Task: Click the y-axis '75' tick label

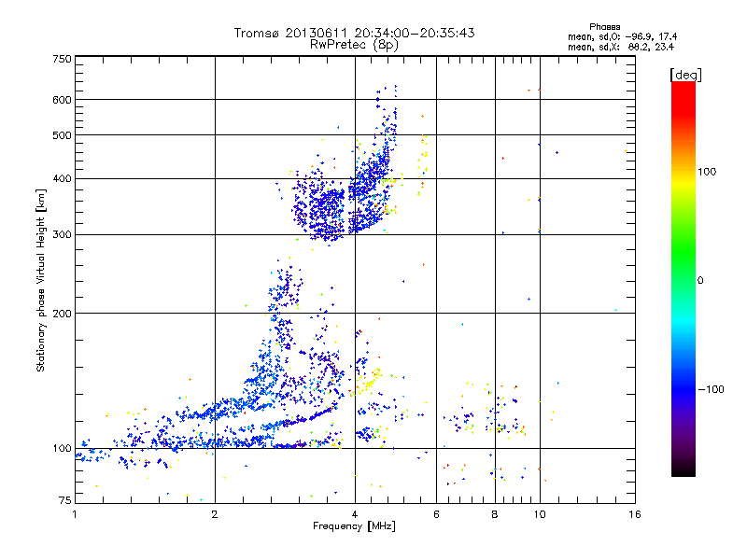Action: [65, 500]
